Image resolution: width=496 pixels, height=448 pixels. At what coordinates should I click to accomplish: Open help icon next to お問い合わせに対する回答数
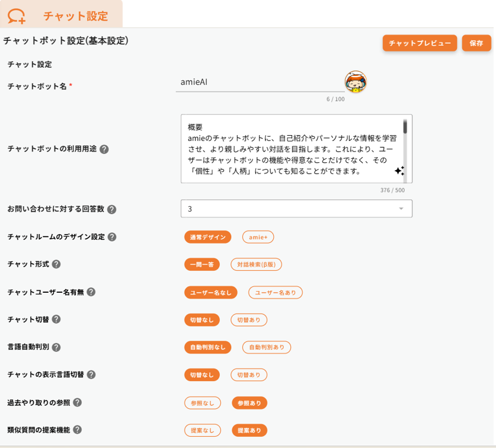(111, 209)
